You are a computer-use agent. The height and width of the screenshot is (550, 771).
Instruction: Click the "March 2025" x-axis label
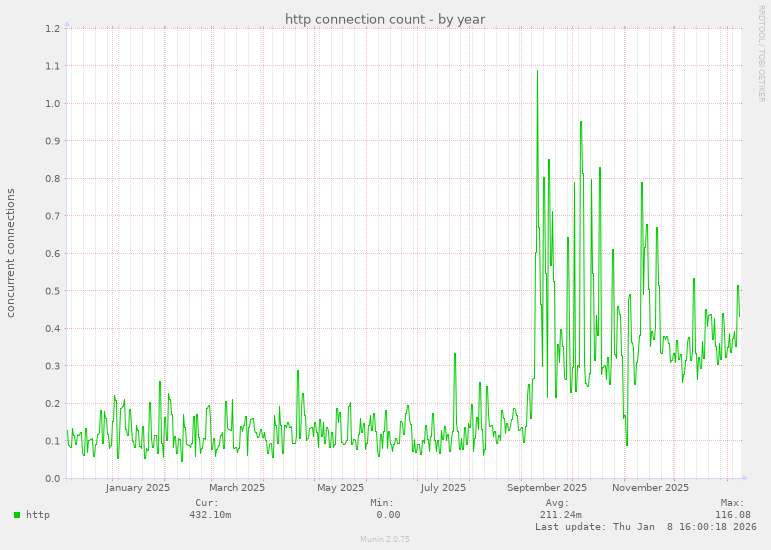[237, 488]
